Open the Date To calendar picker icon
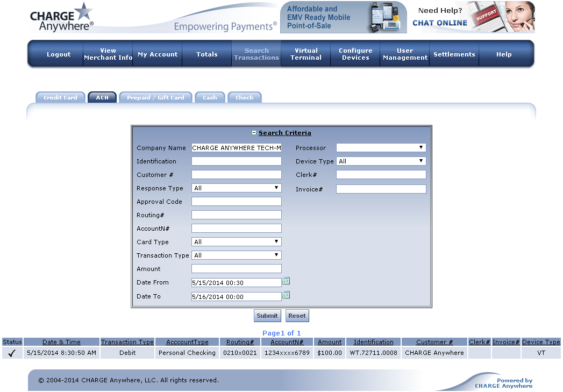Viewport: 563px width, 392px height. [x=286, y=295]
